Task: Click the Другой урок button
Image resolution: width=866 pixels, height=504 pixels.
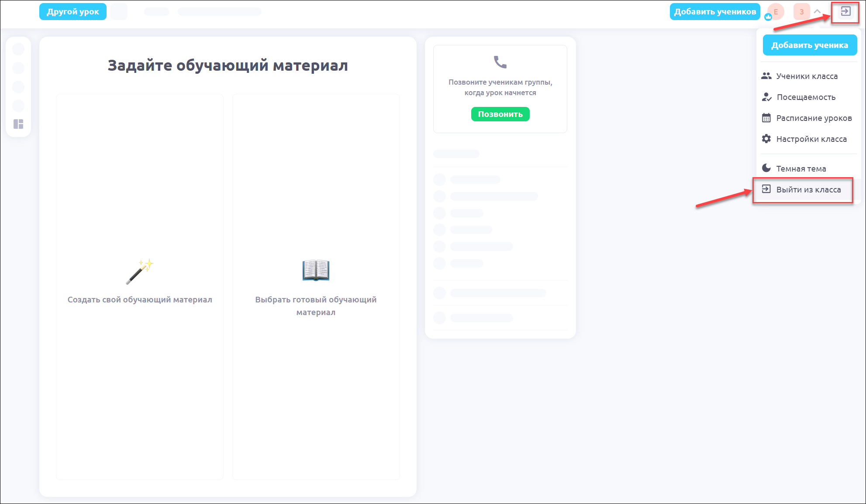Action: pos(73,12)
